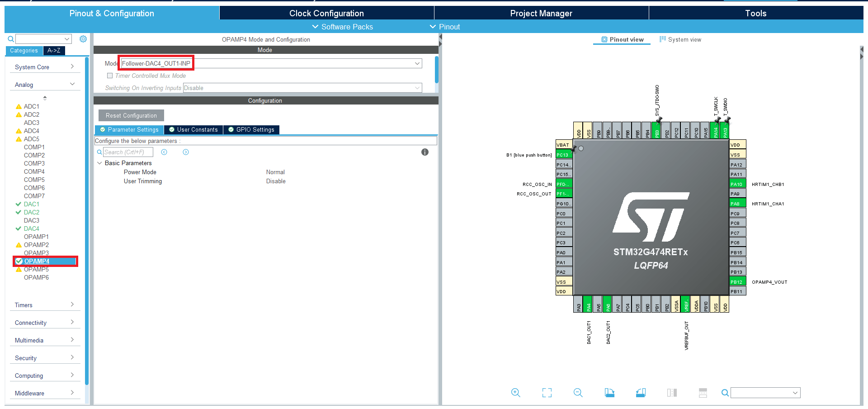The width and height of the screenshot is (868, 409).
Task: Click User Trimming value Disable
Action: tap(276, 181)
